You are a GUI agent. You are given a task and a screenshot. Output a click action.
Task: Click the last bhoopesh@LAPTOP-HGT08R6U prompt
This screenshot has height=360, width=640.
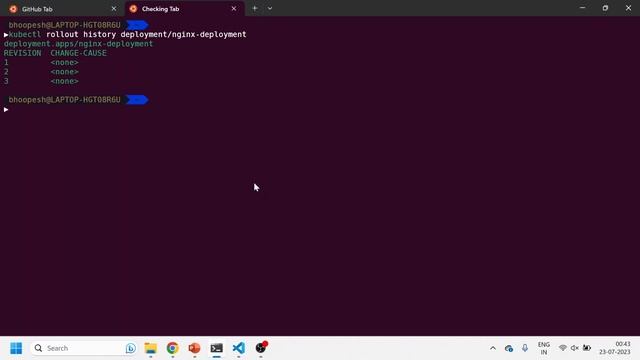tap(64, 100)
